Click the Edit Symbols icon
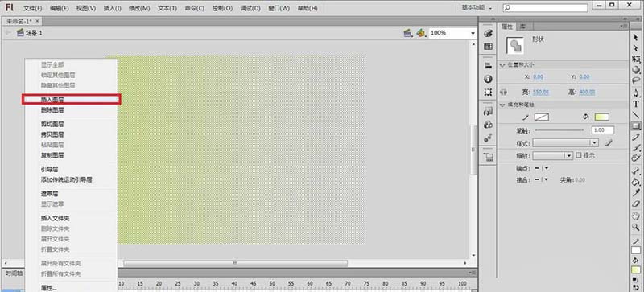The height and width of the screenshot is (292, 644). (421, 33)
